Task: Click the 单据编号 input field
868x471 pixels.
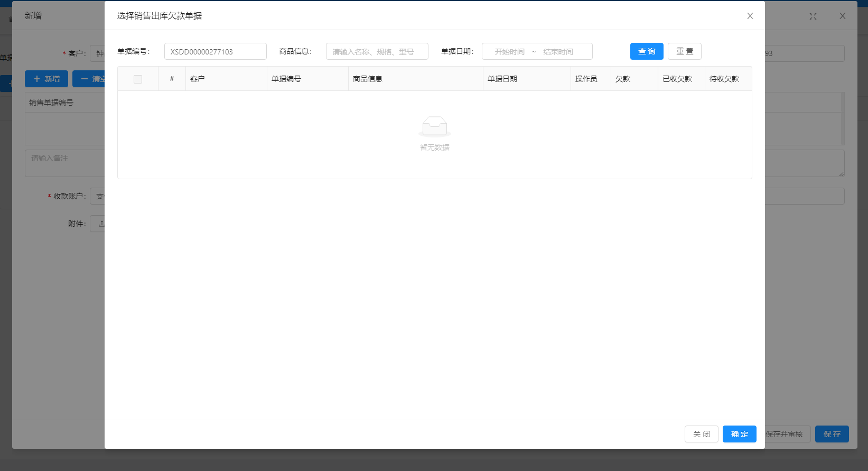Action: point(216,51)
